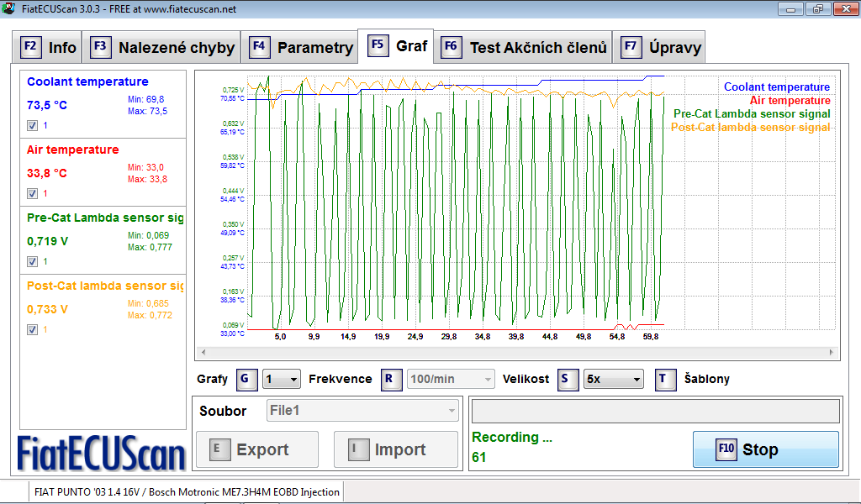Click the S shortcut icon for Velikost

point(569,379)
